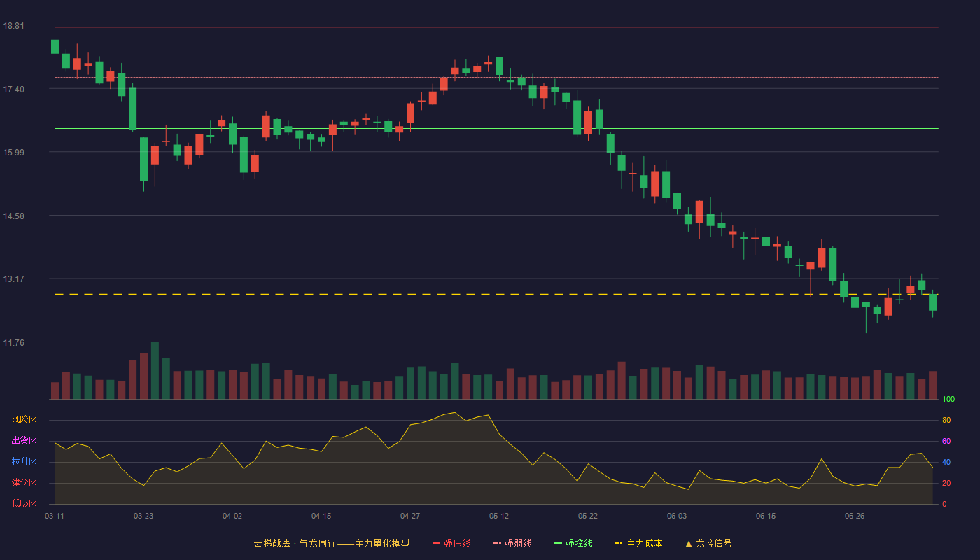The width and height of the screenshot is (980, 560).
Task: Select the 拉升区 zone label
Action: pyautogui.click(x=24, y=462)
